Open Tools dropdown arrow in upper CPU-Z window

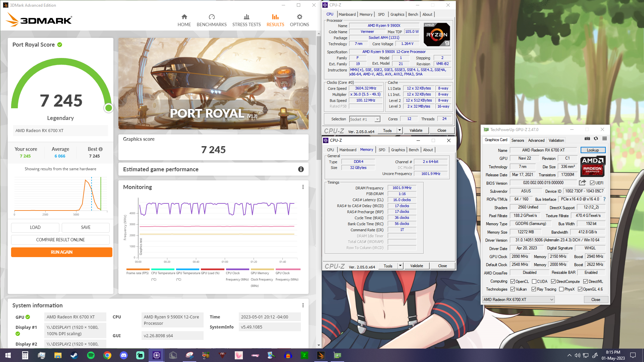399,130
